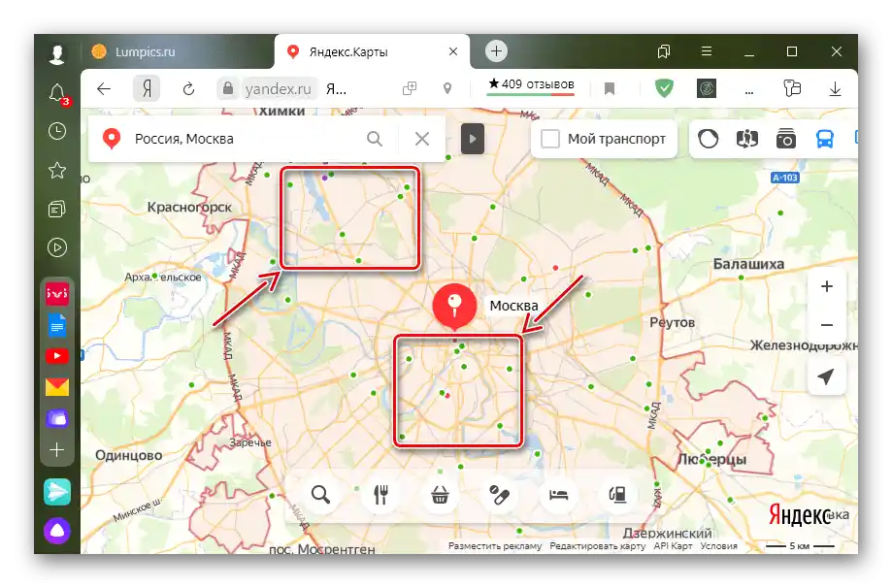The image size is (892, 588).
Task: Open YouTube from sidebar
Action: 57,356
